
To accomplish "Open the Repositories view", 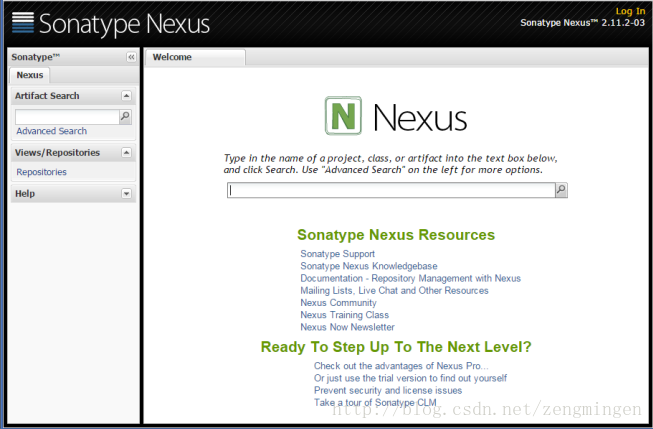I will pos(41,172).
